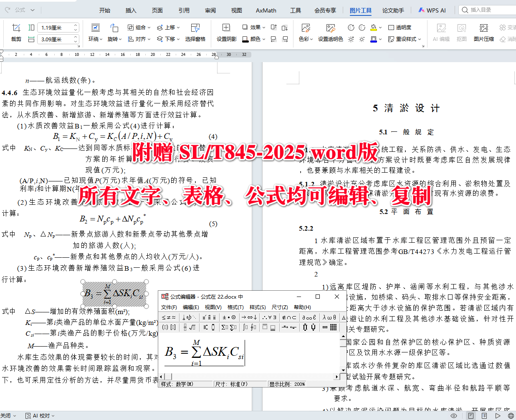Open the operator symbols palette (±•⊗)
Image resolution: width=516 pixels, height=420 pixels.
(229, 317)
